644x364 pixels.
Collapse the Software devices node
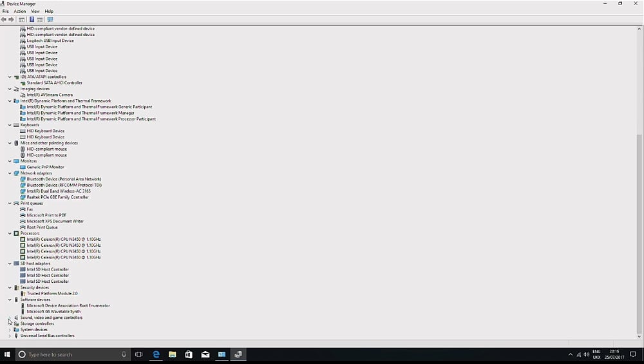[x=10, y=300]
